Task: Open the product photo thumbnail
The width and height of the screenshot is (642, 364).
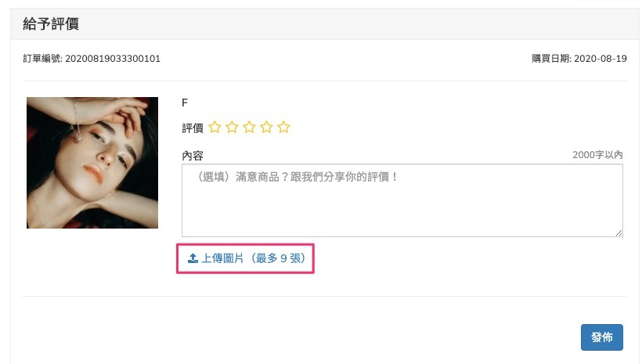Action: (92, 163)
